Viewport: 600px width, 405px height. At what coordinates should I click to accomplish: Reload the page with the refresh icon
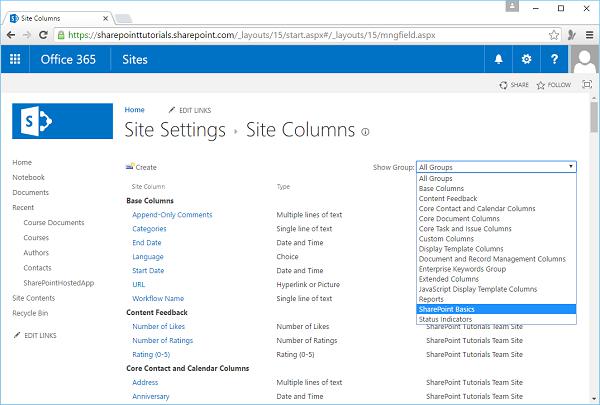pos(43,35)
